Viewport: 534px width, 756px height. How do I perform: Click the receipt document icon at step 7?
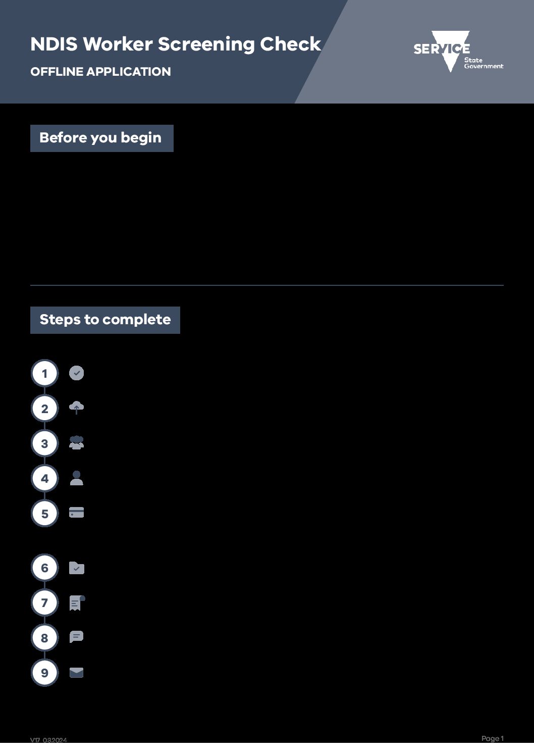coord(77,603)
